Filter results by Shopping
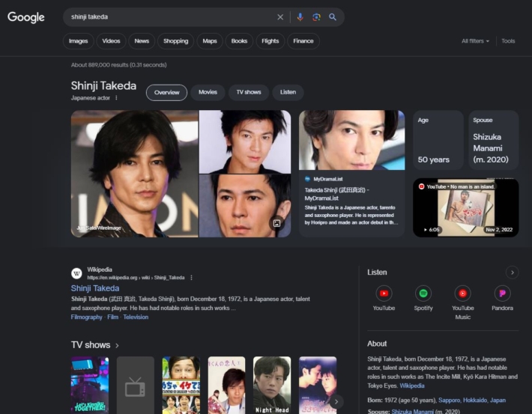The image size is (532, 414). pyautogui.click(x=176, y=41)
